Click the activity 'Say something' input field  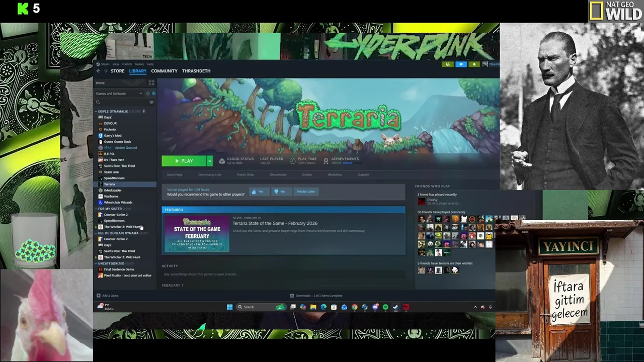pyautogui.click(x=284, y=274)
